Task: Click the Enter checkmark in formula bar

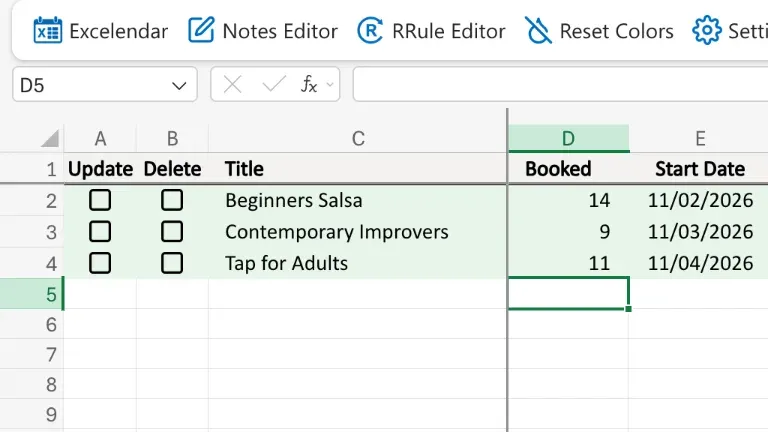Action: [274, 85]
